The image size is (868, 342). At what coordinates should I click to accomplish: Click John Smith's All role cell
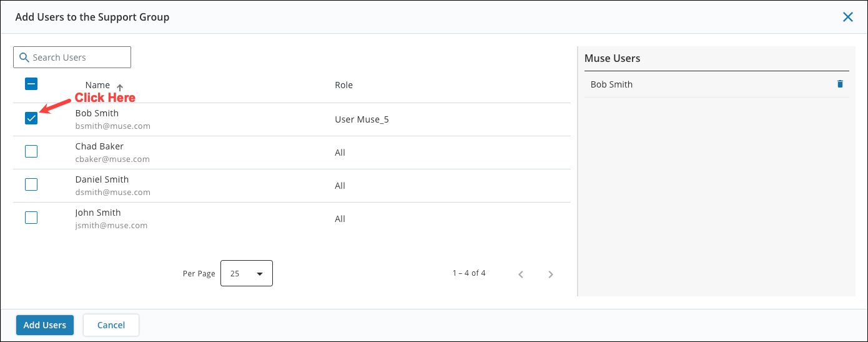(x=340, y=219)
